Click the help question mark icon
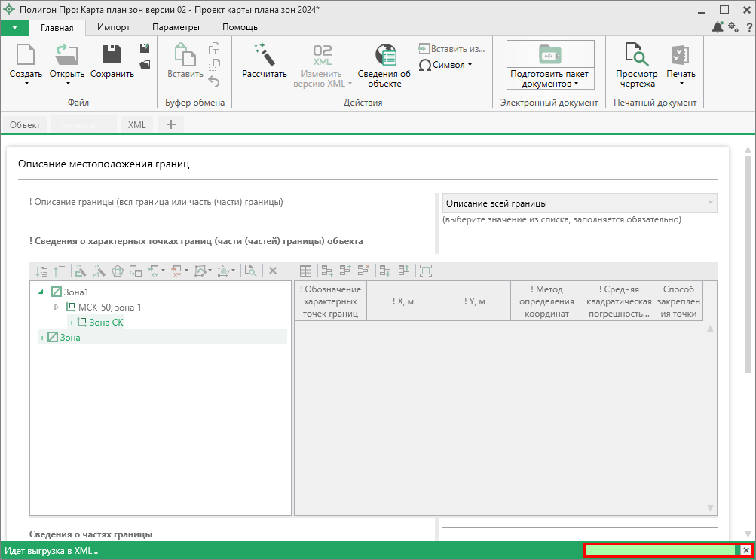The width and height of the screenshot is (756, 560). click(x=749, y=27)
